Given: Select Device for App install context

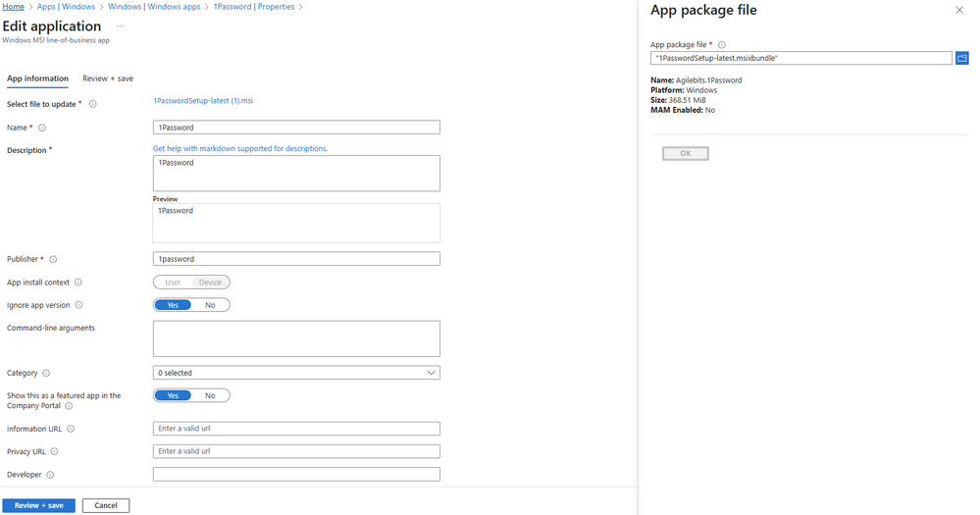Looking at the screenshot, I should [210, 283].
